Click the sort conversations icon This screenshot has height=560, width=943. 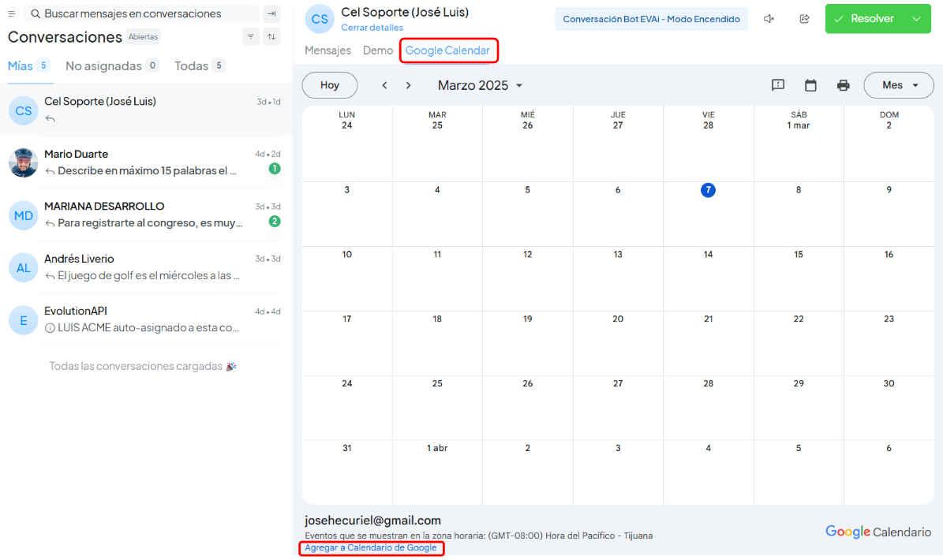pyautogui.click(x=271, y=36)
